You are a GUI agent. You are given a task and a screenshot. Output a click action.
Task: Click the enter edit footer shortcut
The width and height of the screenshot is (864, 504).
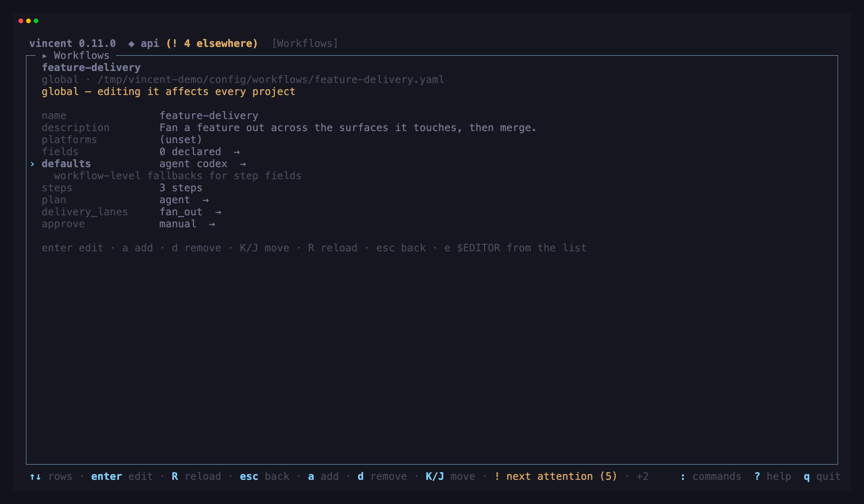tap(122, 477)
